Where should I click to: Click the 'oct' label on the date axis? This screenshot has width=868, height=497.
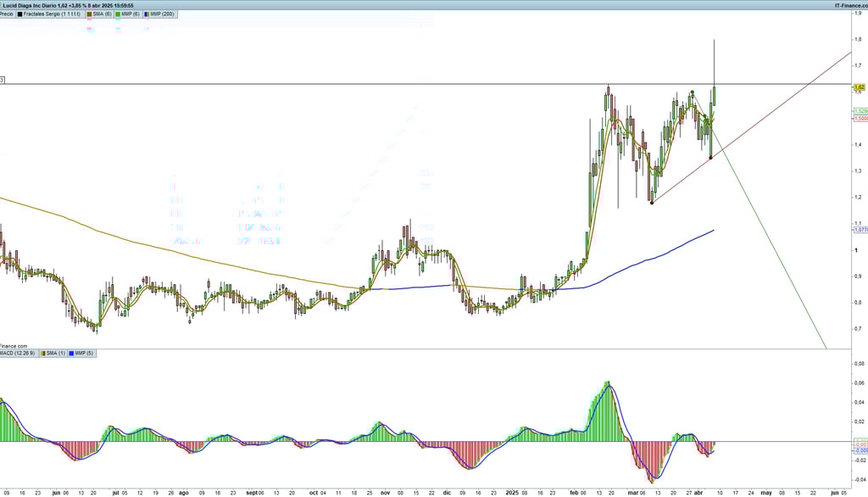(314, 493)
